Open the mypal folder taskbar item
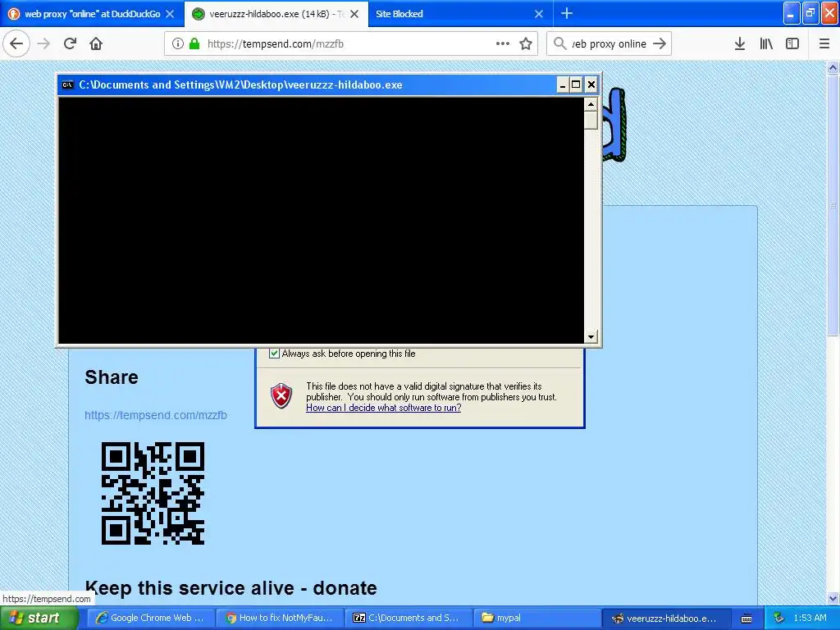The height and width of the screenshot is (630, 840). click(x=538, y=618)
